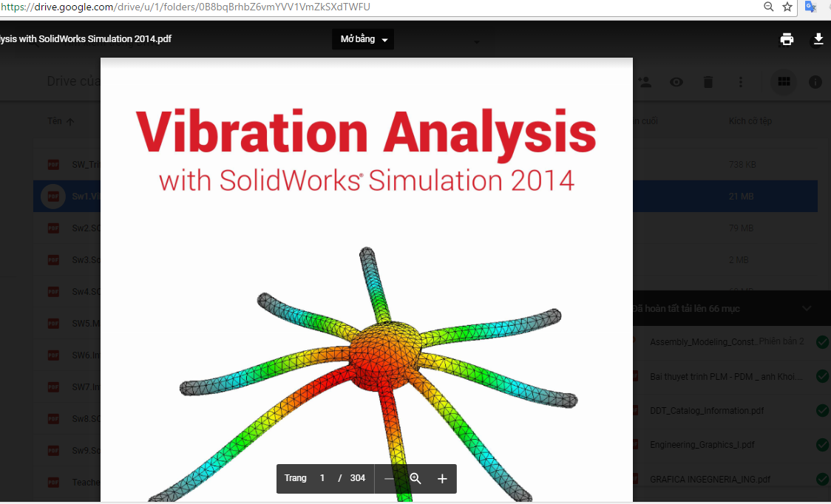Image resolution: width=831 pixels, height=504 pixels.
Task: Click the '738 KB' size cell
Action: (x=742, y=164)
